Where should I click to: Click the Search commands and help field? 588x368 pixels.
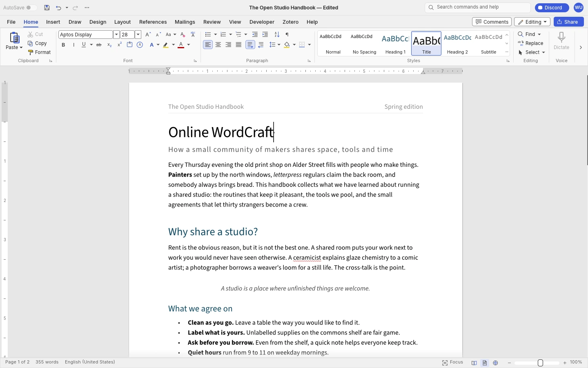pos(478,7)
